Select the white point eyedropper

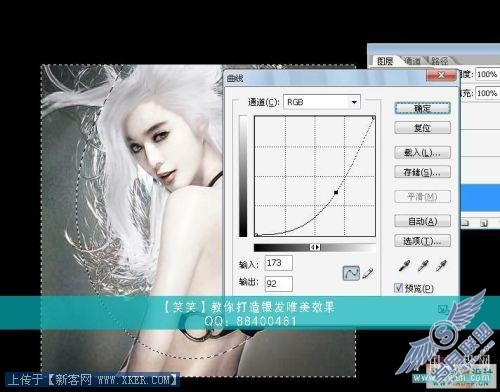pyautogui.click(x=442, y=266)
